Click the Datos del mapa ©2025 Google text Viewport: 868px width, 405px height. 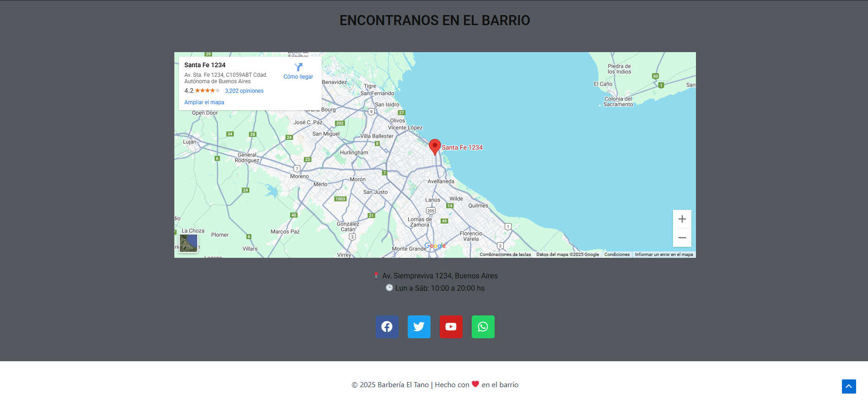tap(568, 255)
